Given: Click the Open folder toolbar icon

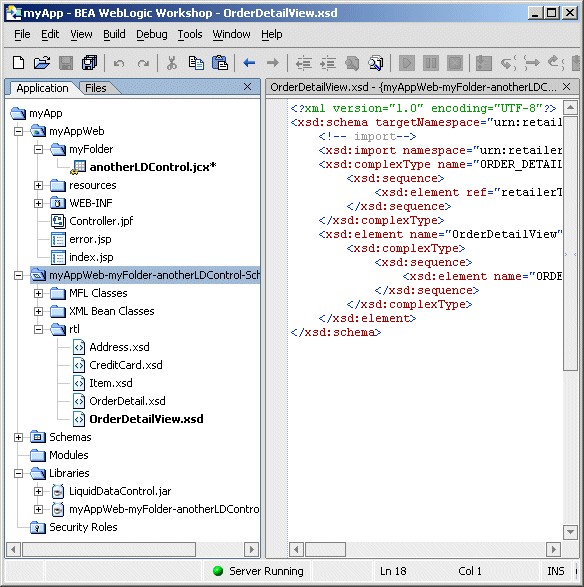Looking at the screenshot, I should [42, 63].
